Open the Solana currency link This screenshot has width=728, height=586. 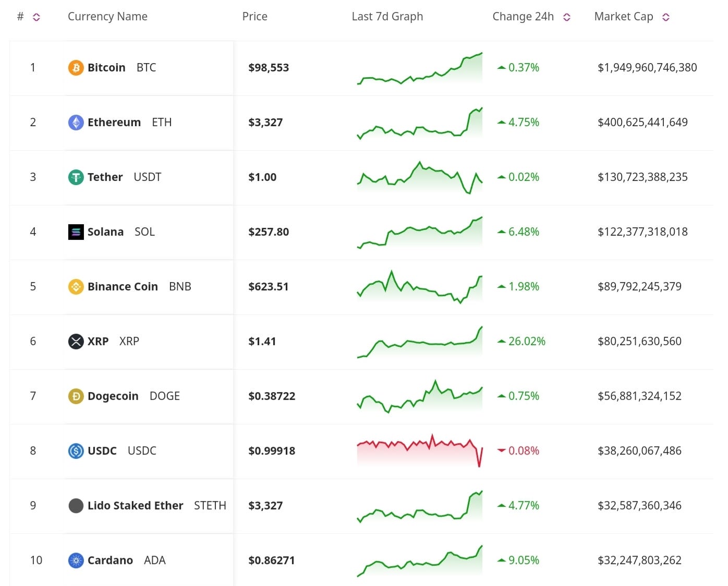pyautogui.click(x=105, y=232)
